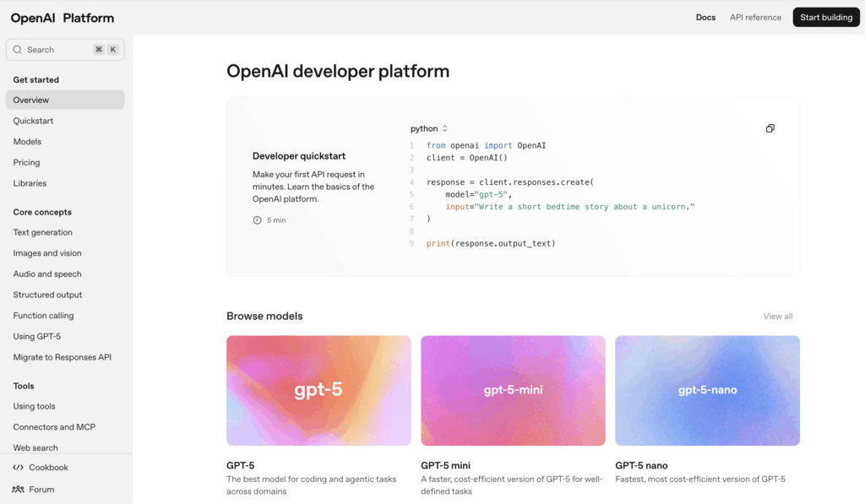The height and width of the screenshot is (504, 865).
Task: Select Pricing from Get started section
Action: coord(26,162)
